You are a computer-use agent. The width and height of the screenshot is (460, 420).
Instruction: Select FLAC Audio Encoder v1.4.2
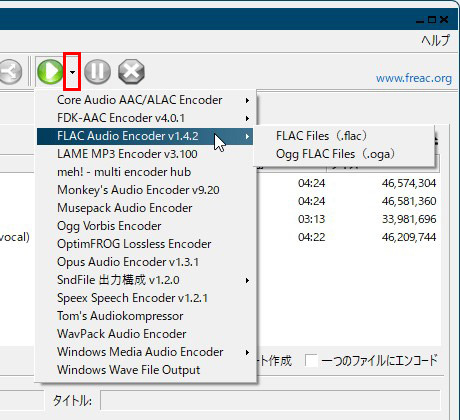coord(145,136)
